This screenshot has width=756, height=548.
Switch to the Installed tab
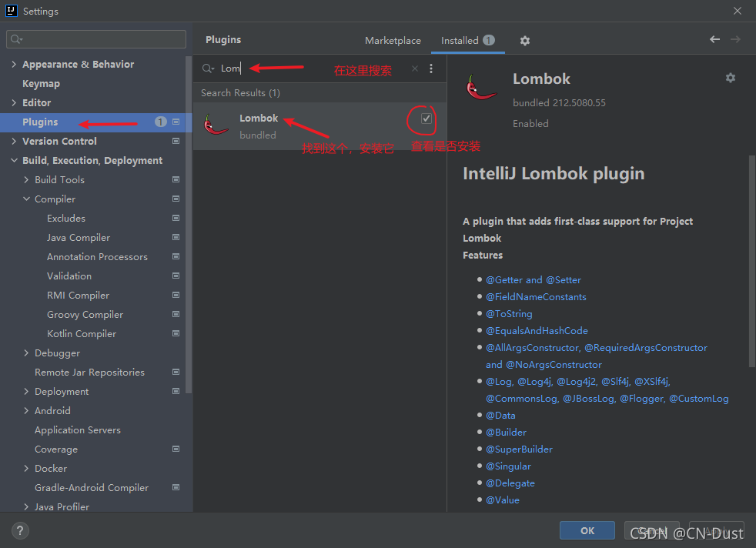[467, 41]
